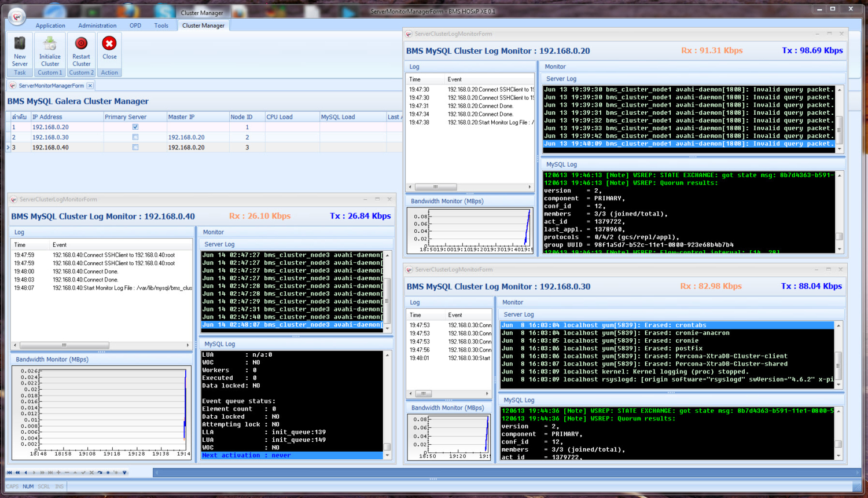The width and height of the screenshot is (868, 498).
Task: Check the Primary Server box for 192.168.0.40
Action: coord(135,147)
